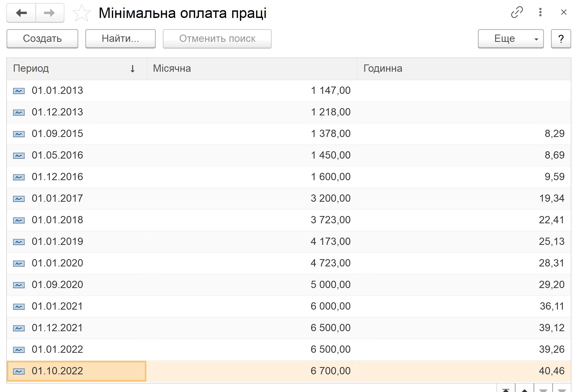Expand the Еще dropdown menu
The width and height of the screenshot is (578, 392).
pyautogui.click(x=511, y=39)
